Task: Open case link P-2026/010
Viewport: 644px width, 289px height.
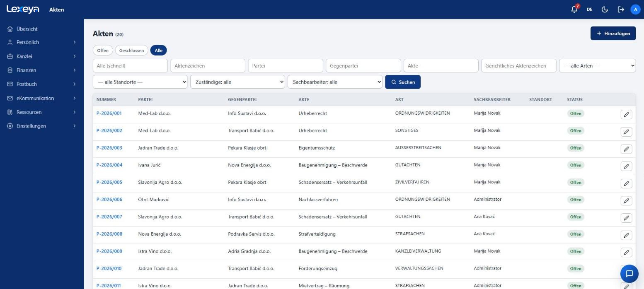Action: pos(109,268)
